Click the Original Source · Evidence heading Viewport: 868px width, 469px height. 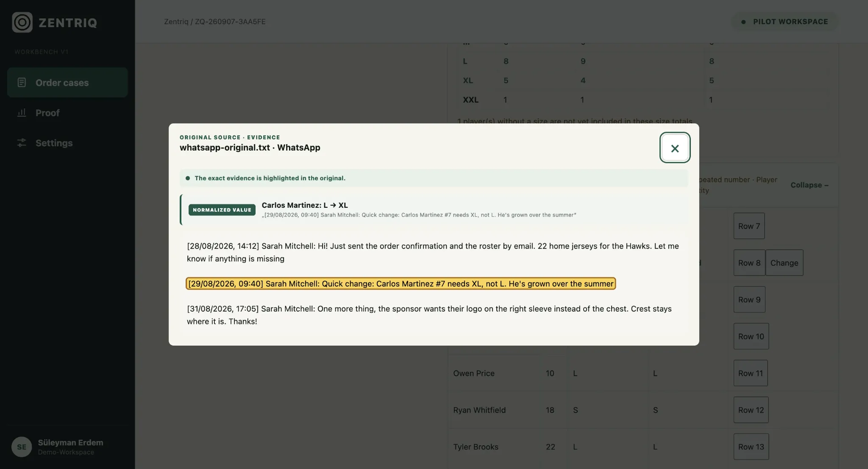(230, 137)
